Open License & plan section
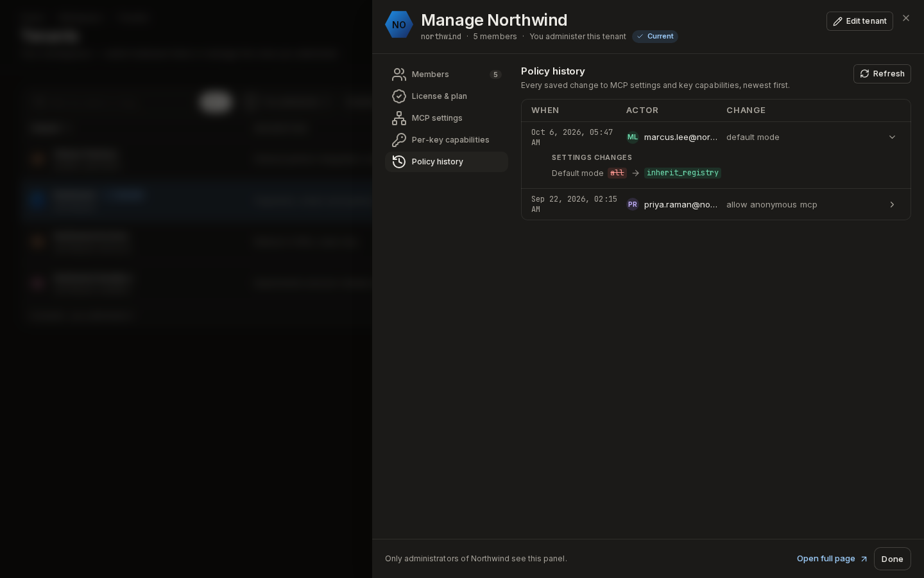 point(447,96)
